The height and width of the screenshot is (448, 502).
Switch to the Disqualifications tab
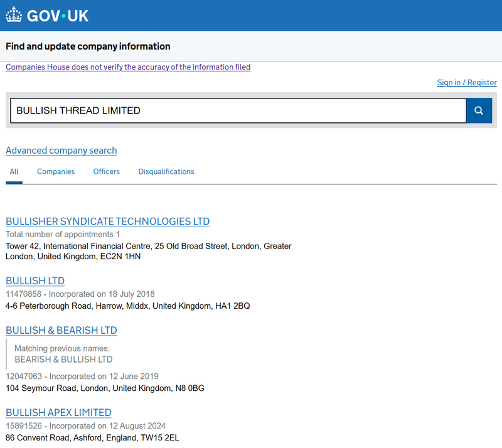click(166, 172)
